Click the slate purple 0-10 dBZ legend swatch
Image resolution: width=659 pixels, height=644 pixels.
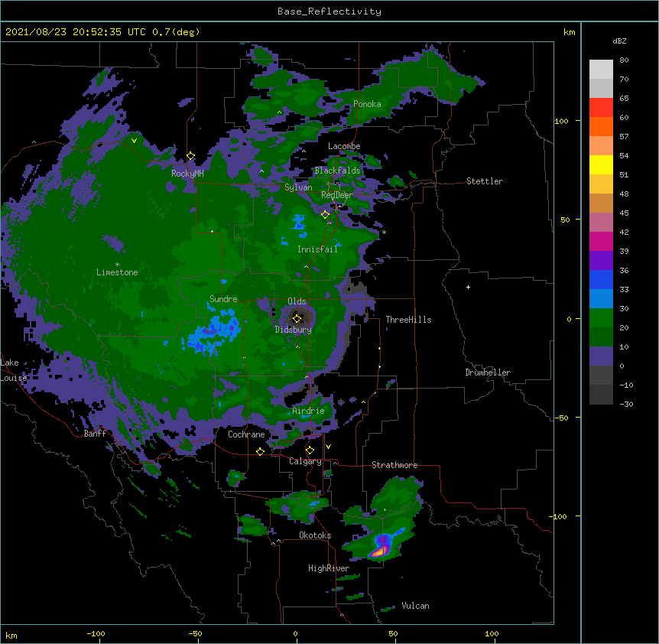(601, 356)
